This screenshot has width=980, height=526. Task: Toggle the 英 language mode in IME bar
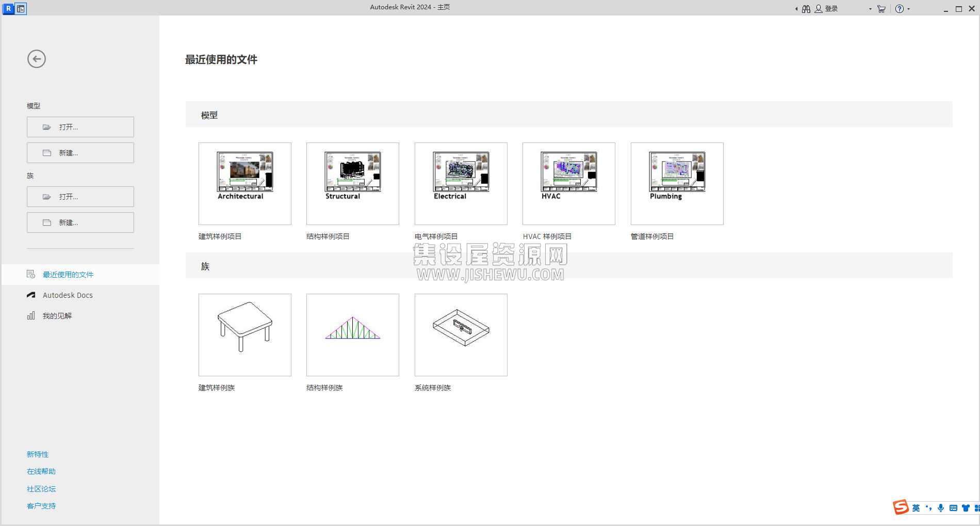[x=916, y=508]
